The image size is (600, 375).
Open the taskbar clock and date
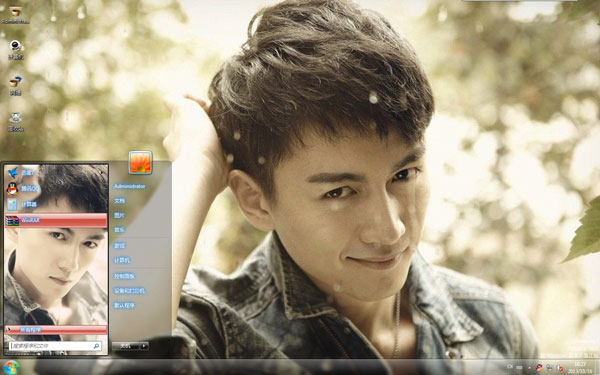click(x=581, y=368)
